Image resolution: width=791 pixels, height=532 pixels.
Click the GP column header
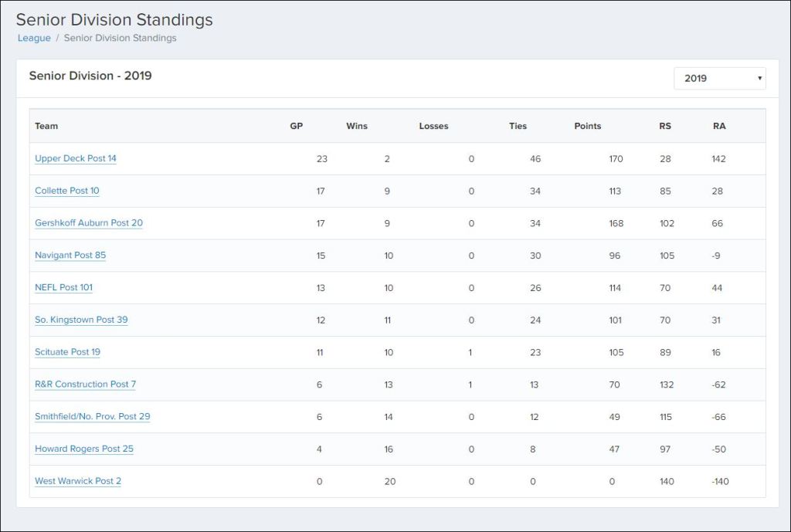(x=296, y=126)
